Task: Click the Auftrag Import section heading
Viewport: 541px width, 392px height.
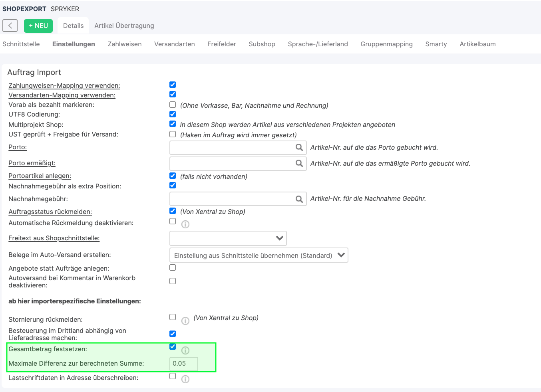Action: pos(34,72)
